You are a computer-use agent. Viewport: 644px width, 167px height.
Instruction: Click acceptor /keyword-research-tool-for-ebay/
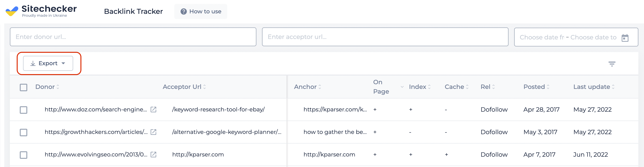218,110
